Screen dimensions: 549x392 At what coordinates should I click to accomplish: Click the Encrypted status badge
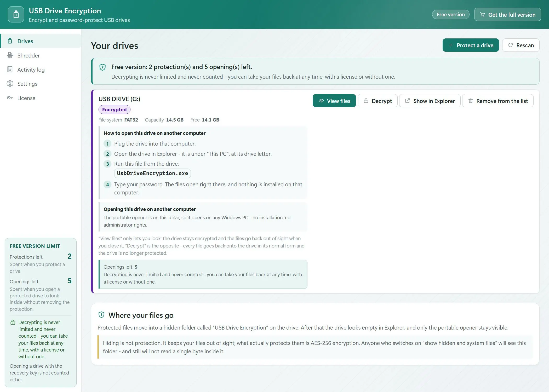114,109
